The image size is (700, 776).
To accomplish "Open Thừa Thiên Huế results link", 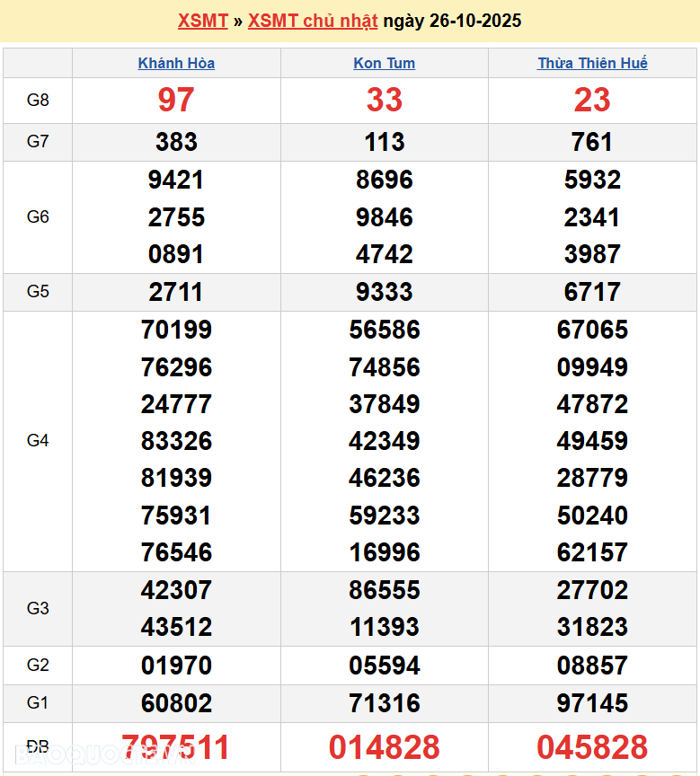I will pyautogui.click(x=592, y=63).
